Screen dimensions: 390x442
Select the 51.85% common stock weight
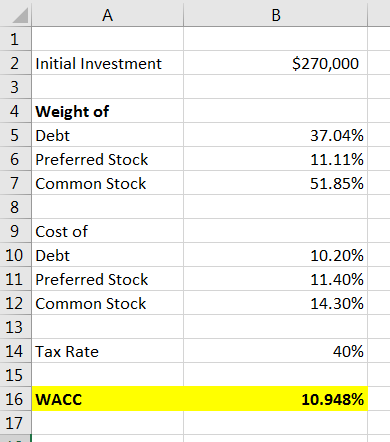click(275, 183)
